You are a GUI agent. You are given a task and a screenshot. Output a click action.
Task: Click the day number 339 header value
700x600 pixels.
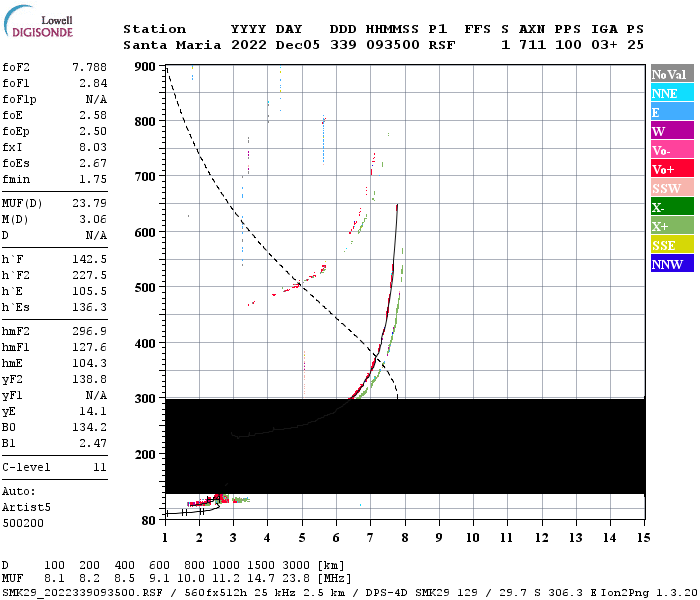coord(343,45)
